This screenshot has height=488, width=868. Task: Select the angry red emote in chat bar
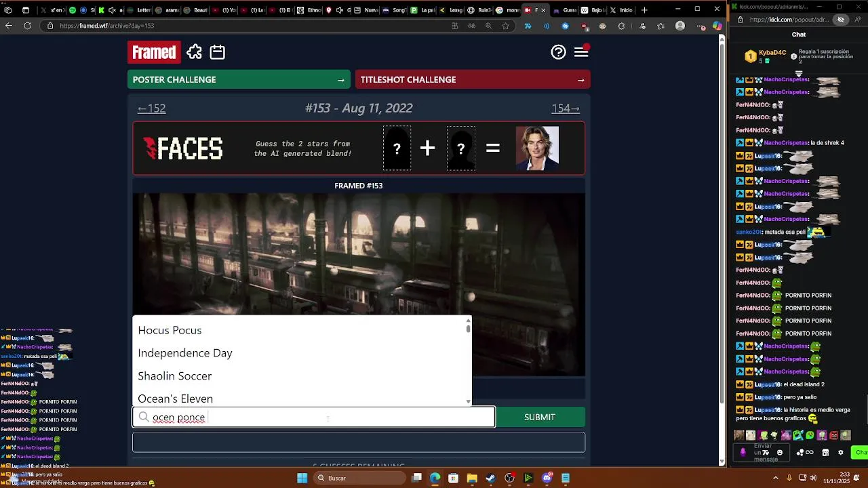click(x=834, y=435)
